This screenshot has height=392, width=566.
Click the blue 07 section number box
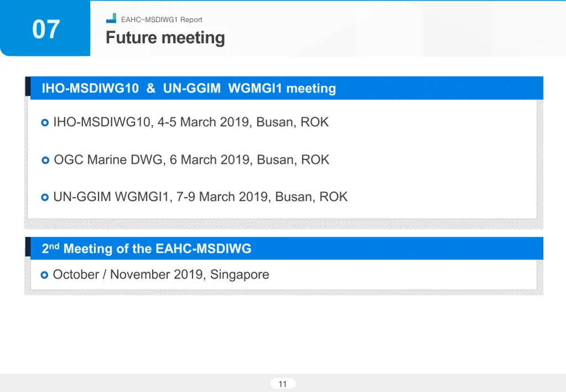coord(45,28)
